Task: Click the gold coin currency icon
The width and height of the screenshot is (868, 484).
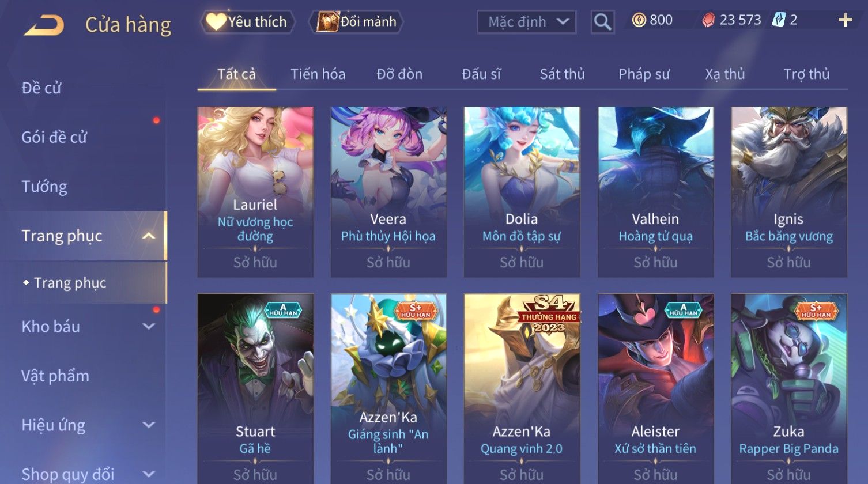Action: 639,20
